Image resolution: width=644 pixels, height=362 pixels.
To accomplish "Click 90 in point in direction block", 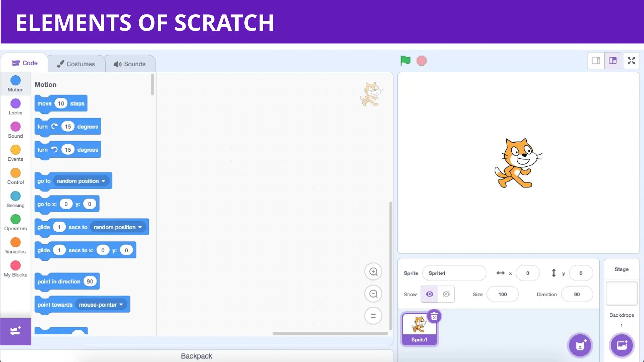I will tap(90, 282).
